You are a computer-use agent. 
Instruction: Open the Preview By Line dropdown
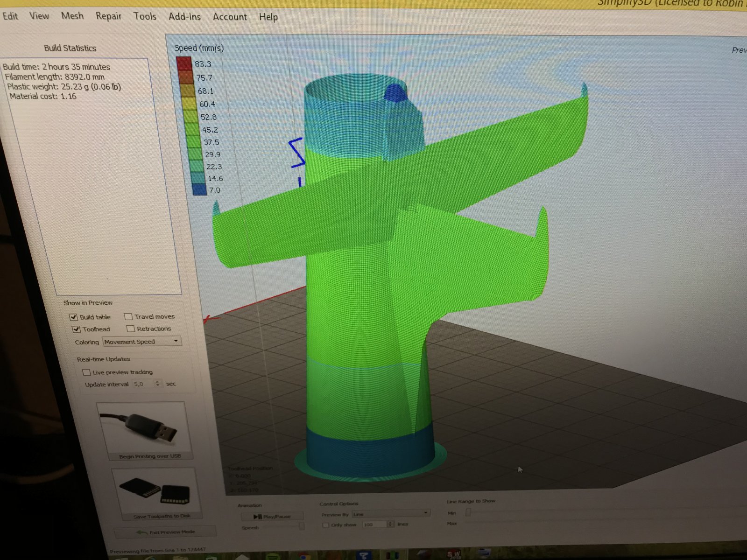[391, 514]
